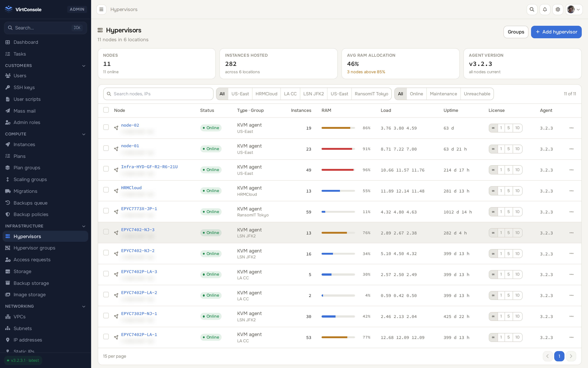Viewport: 588px width, 368px height.
Task: Collapse the Customers sidebar section
Action: pos(45,66)
